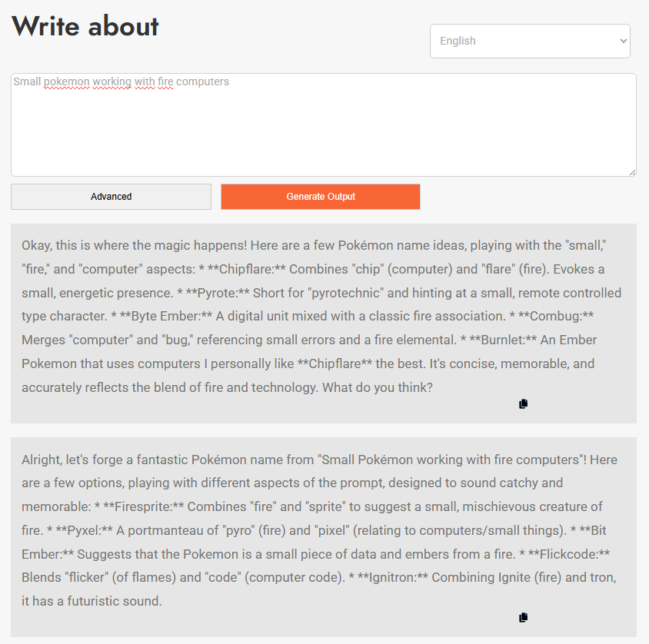The width and height of the screenshot is (649, 644).
Task: Click the misspelled word "pokemon" in prompt
Action: click(x=66, y=81)
